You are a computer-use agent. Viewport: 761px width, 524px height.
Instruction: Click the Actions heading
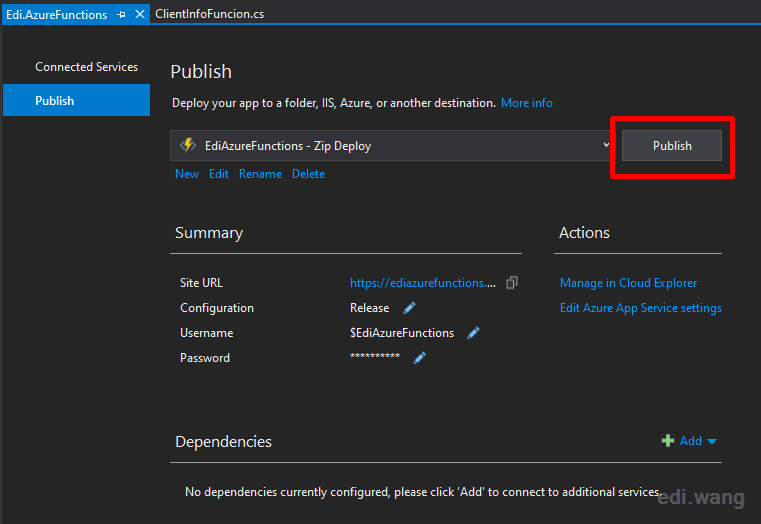point(584,233)
